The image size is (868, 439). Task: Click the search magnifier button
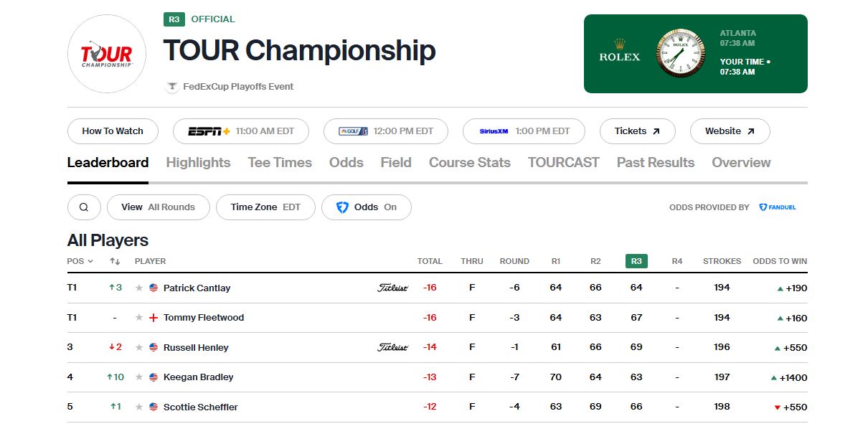click(84, 207)
